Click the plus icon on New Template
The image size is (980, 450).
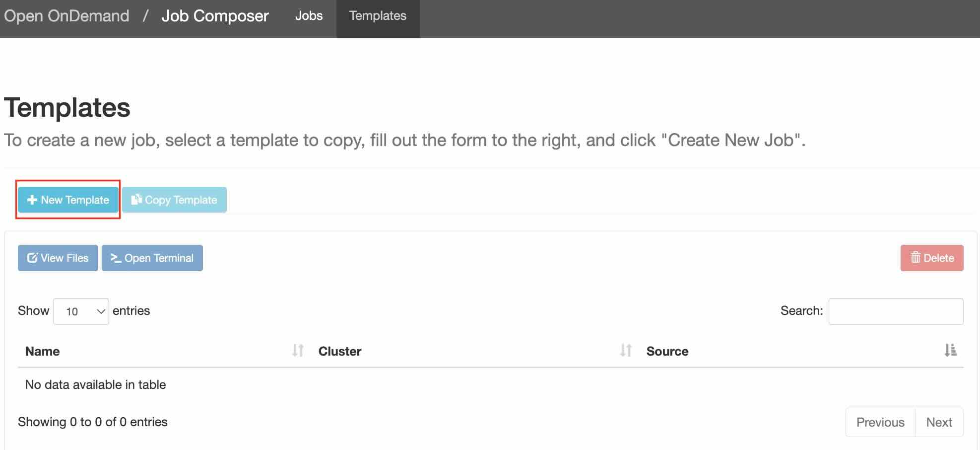point(32,200)
